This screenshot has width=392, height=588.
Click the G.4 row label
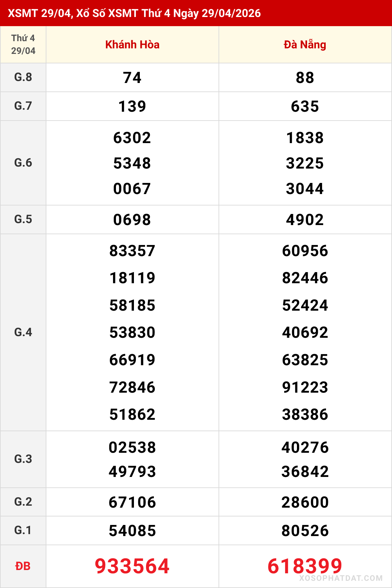coord(23,332)
